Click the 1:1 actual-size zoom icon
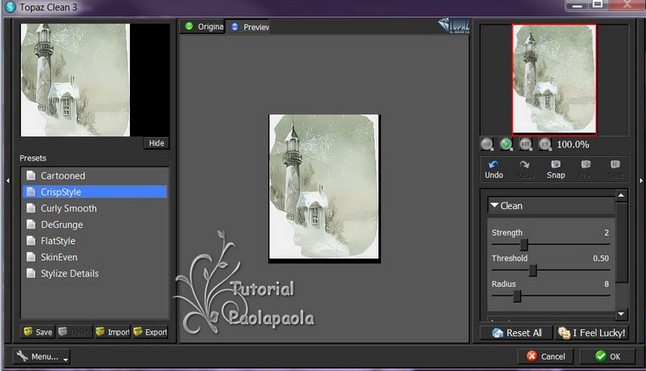The image size is (646, 371). coord(545,144)
